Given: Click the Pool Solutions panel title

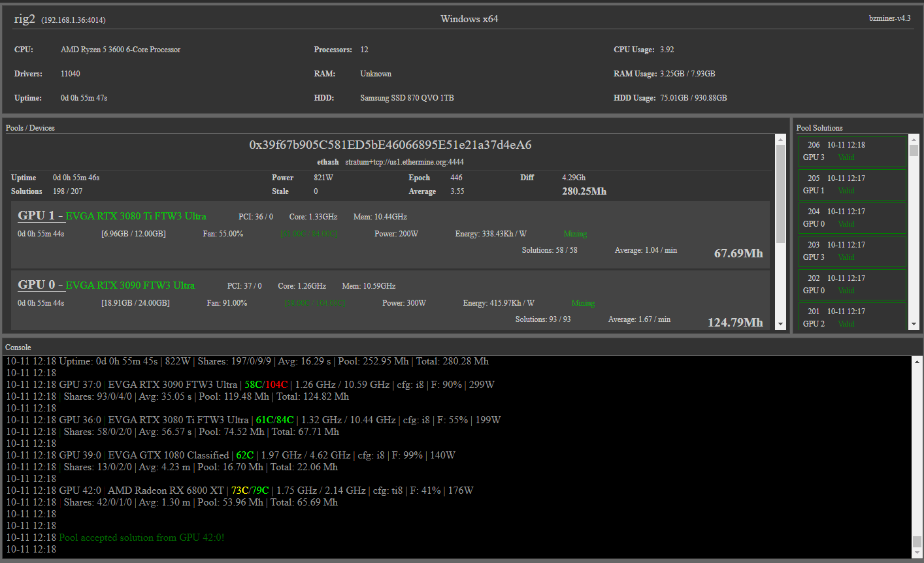Looking at the screenshot, I should point(819,128).
